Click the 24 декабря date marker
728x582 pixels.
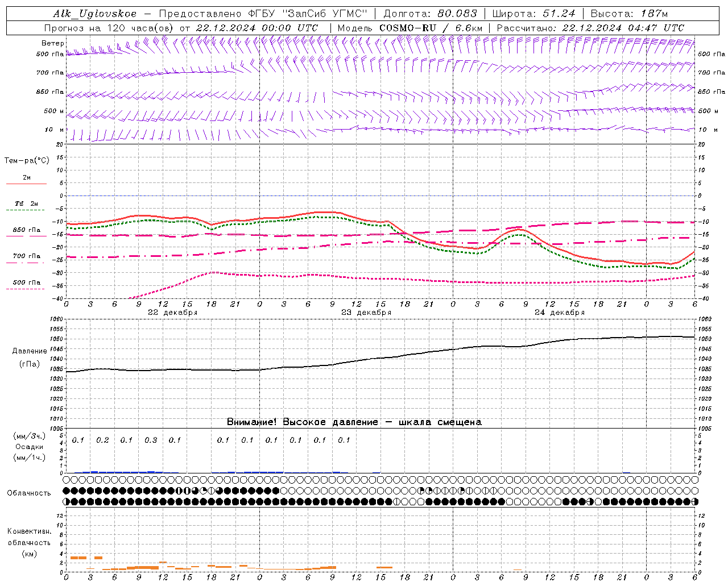[559, 313]
